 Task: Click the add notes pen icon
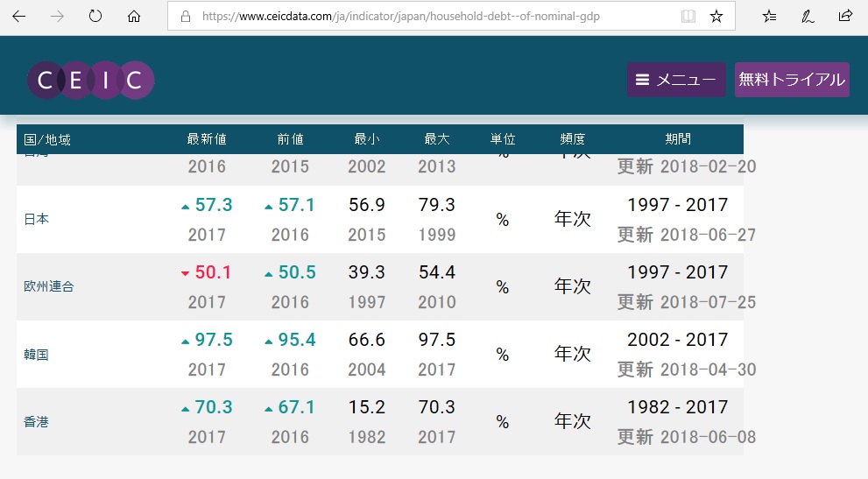(x=808, y=16)
